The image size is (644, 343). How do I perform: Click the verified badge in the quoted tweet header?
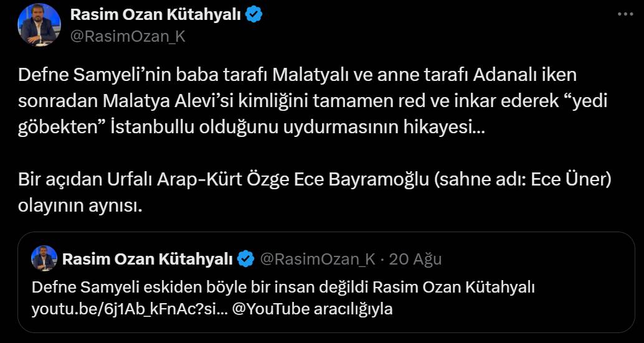[246, 260]
